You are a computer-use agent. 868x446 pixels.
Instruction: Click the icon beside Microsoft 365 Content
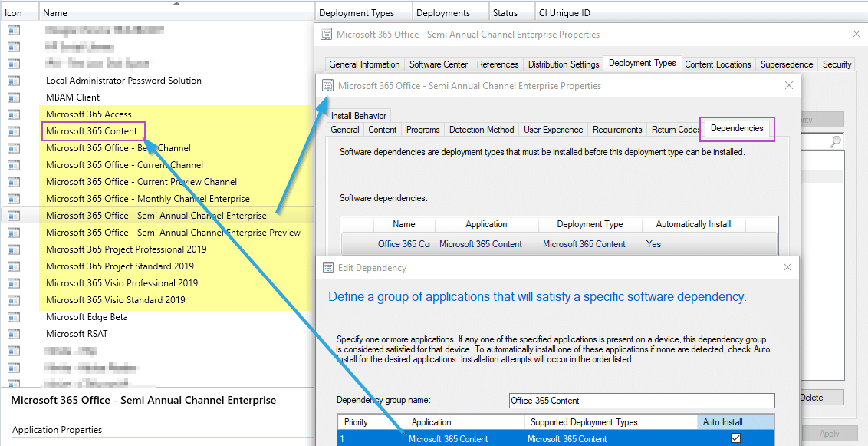[x=14, y=131]
